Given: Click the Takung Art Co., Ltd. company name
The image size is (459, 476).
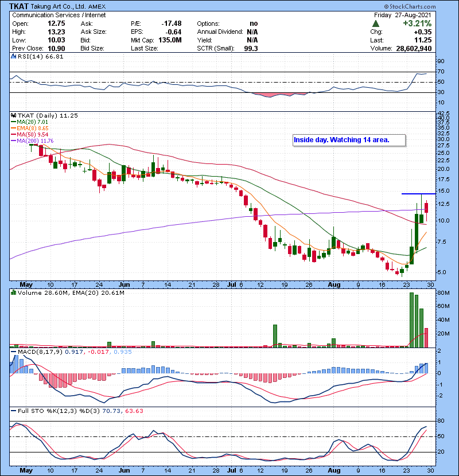Looking at the screenshot, I should (59, 6).
